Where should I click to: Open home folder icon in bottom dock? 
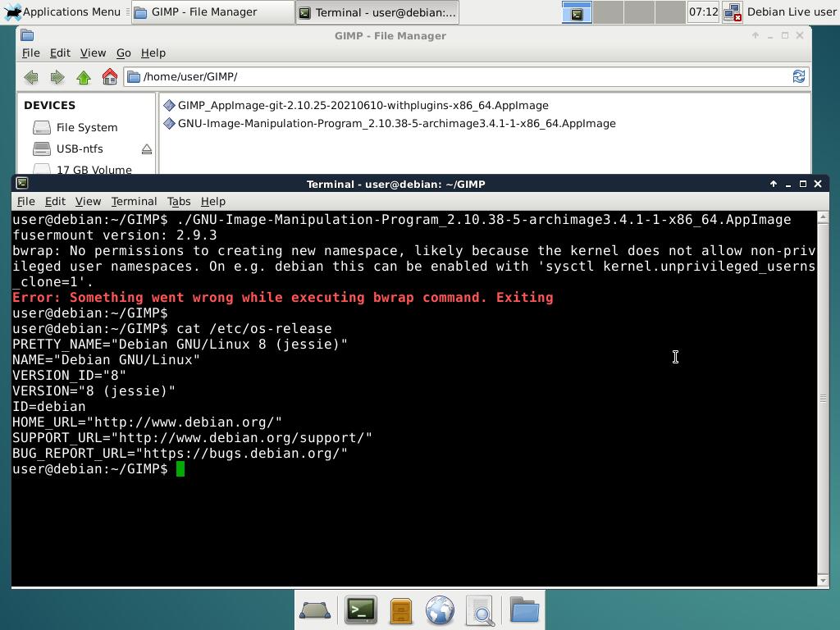[x=524, y=609]
